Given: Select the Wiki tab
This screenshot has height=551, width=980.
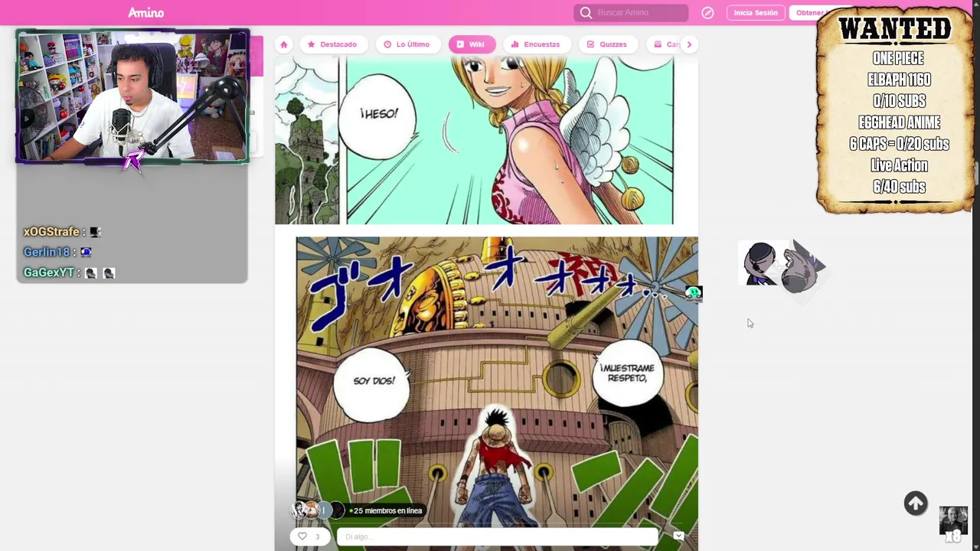Looking at the screenshot, I should 471,44.
